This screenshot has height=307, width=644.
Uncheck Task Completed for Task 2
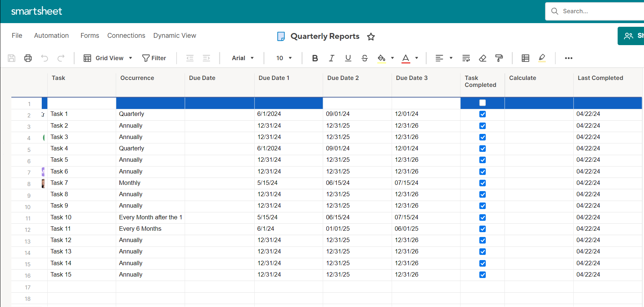(482, 126)
